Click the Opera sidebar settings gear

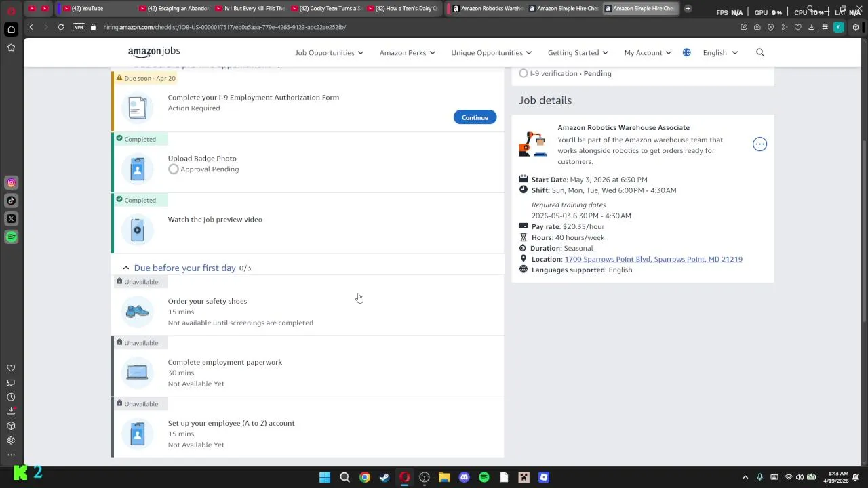(x=11, y=441)
